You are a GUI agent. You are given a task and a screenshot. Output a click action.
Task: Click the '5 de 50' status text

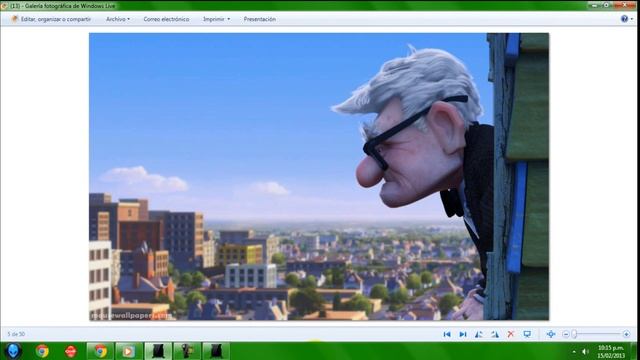pos(16,334)
